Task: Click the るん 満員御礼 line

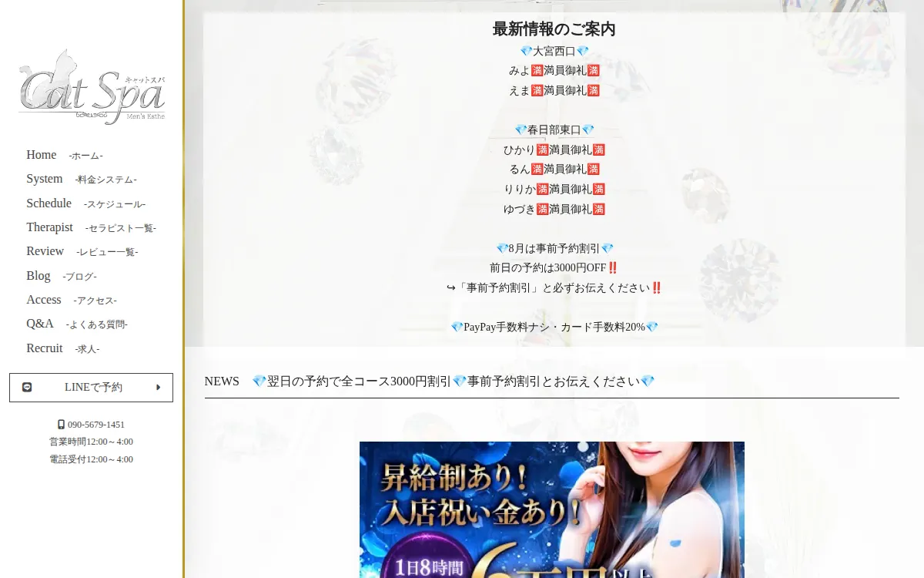Action: click(554, 169)
